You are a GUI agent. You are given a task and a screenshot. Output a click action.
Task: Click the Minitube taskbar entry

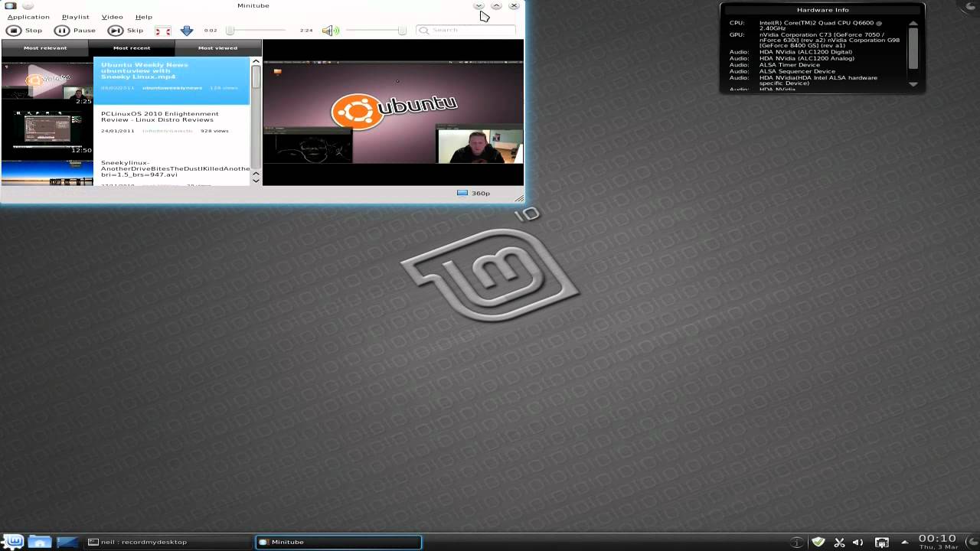(x=338, y=542)
